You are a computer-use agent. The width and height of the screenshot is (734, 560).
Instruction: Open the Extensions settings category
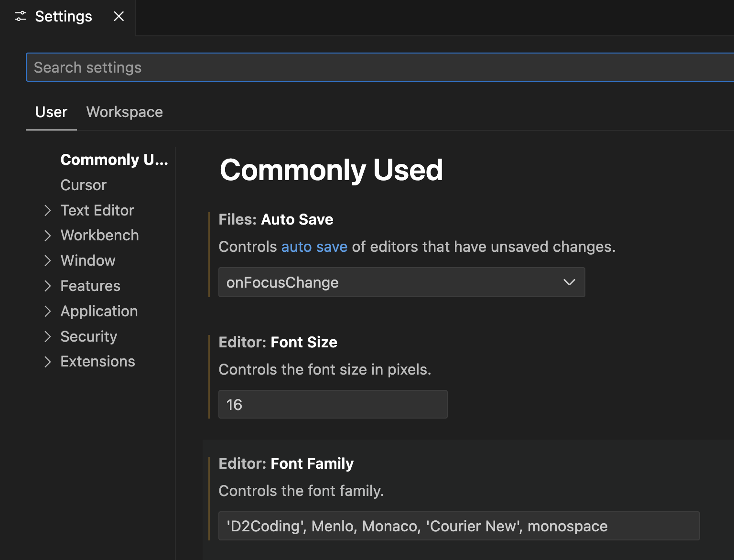point(97,361)
